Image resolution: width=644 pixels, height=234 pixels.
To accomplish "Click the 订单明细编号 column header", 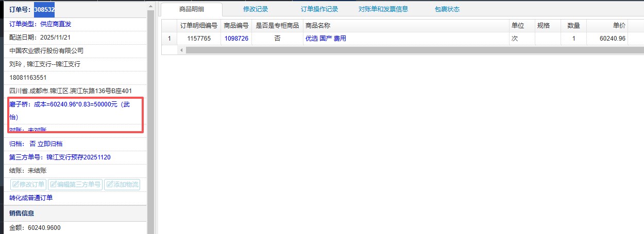I will 198,25.
